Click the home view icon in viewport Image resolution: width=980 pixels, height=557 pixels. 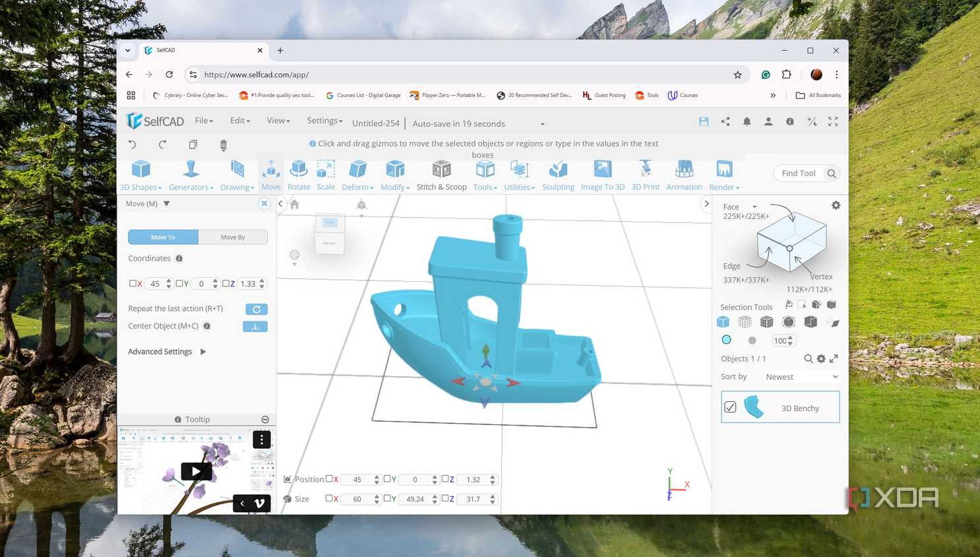click(295, 205)
